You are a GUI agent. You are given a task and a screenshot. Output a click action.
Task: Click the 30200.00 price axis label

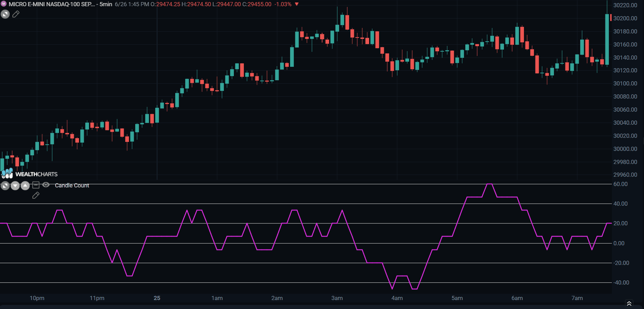[x=625, y=18]
